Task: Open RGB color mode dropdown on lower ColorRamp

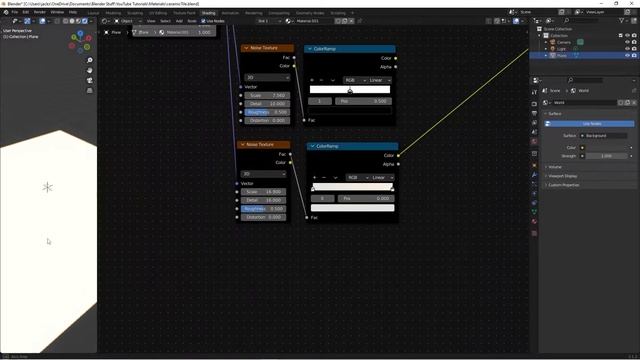Action: pos(358,178)
